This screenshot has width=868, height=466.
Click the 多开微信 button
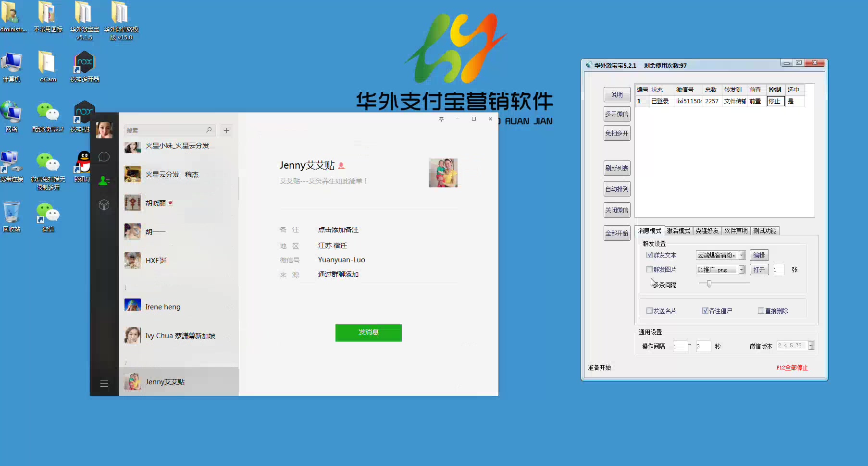point(617,114)
